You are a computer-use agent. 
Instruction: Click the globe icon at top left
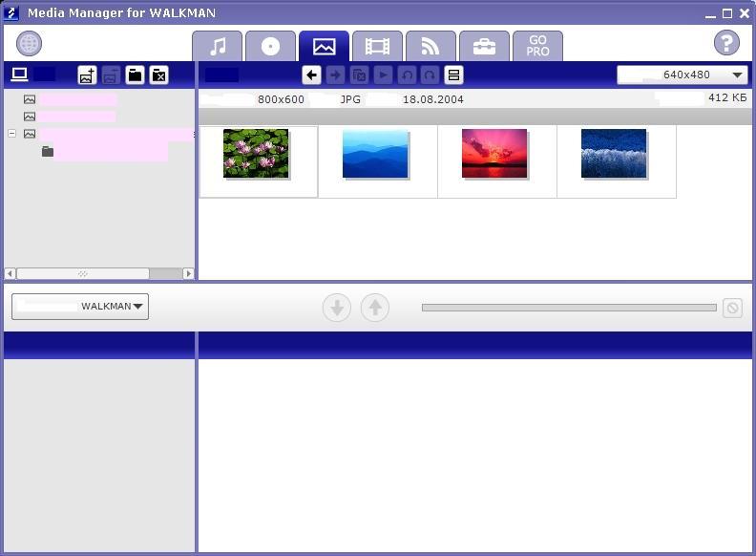[x=30, y=43]
